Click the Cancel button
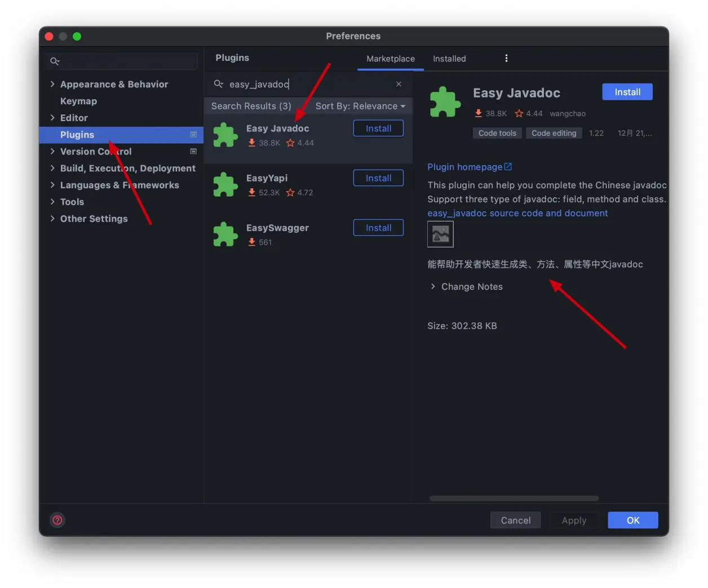 point(515,520)
